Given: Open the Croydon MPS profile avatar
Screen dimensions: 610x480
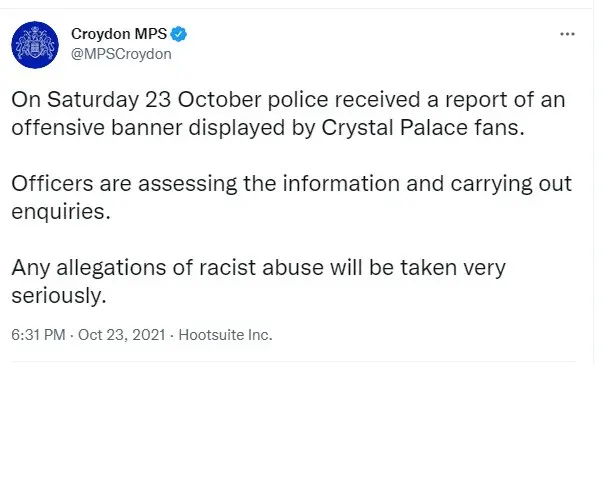Looking at the screenshot, I should click(x=35, y=45).
